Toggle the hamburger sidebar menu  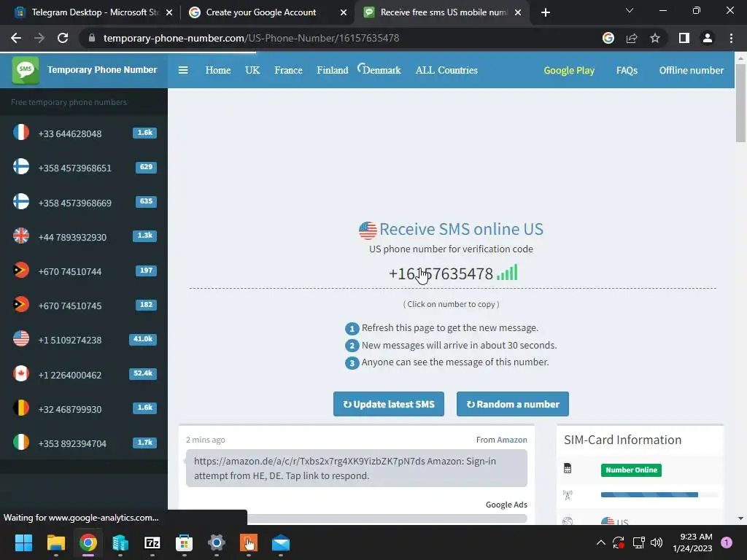coord(183,70)
